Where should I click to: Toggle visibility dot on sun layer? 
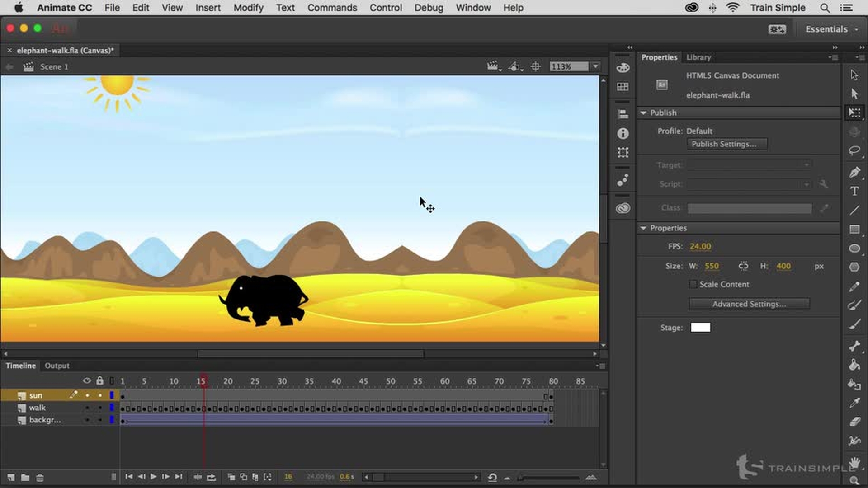pyautogui.click(x=87, y=395)
